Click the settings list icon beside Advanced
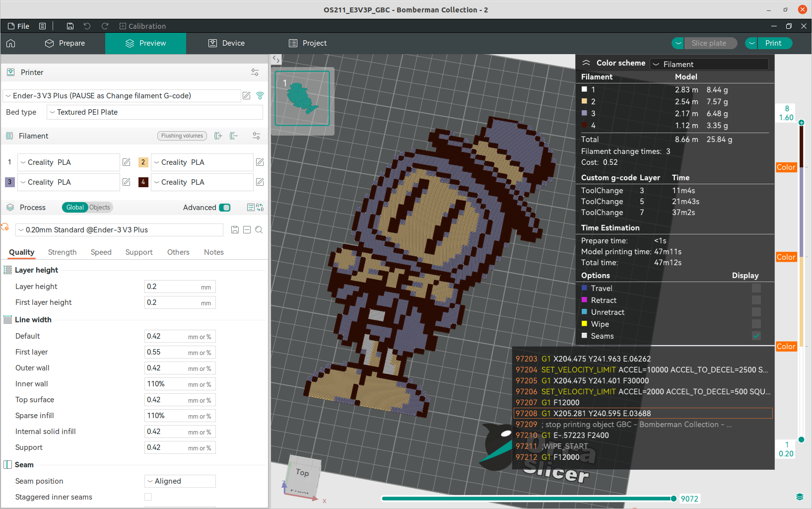The height and width of the screenshot is (509, 812). pyautogui.click(x=251, y=208)
